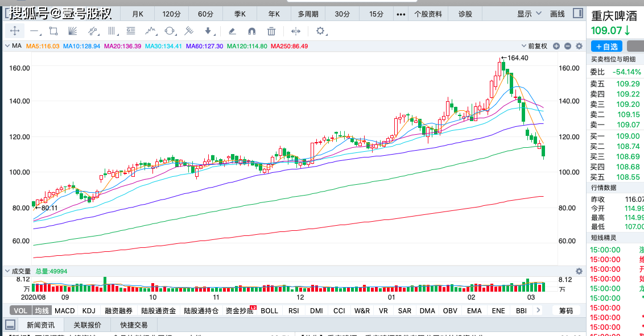Select the wave pattern drawing tool

151,31
